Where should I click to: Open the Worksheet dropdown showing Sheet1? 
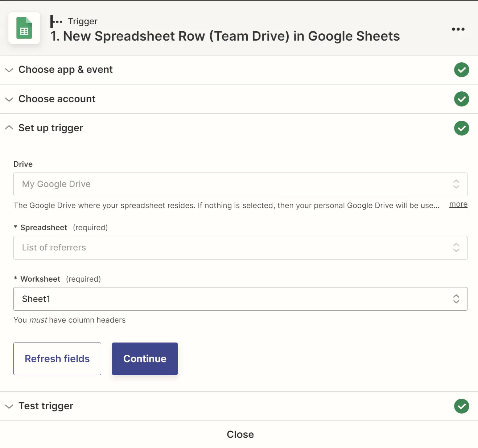240,299
